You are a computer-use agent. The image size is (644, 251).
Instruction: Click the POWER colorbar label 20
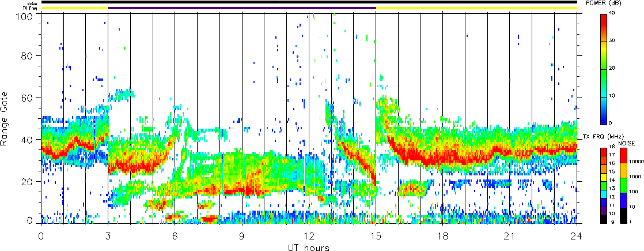coord(613,68)
